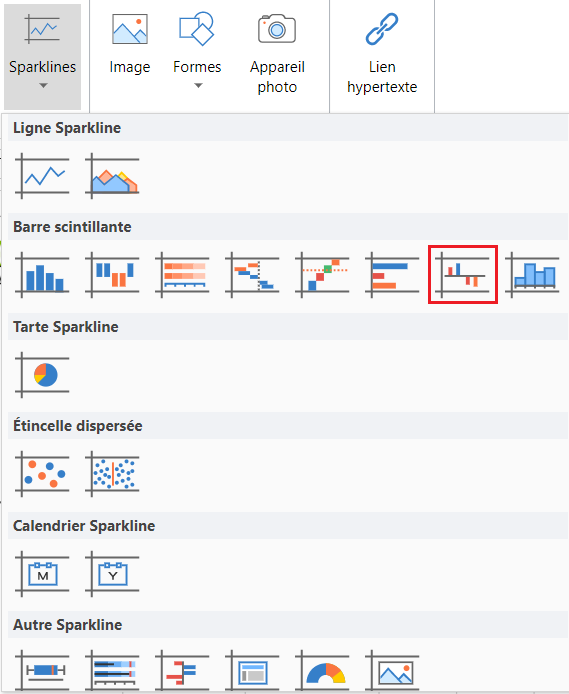Select the Year calendar sparkline

coord(112,574)
